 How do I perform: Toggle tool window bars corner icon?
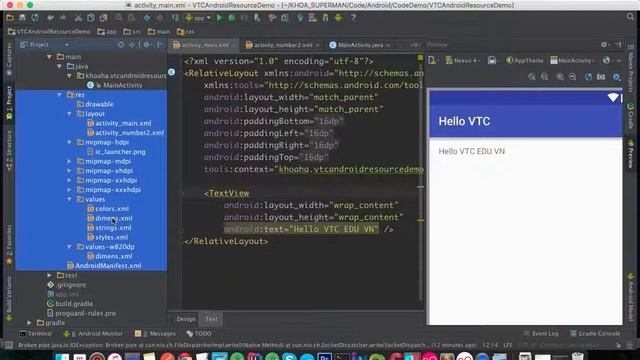pos(8,345)
